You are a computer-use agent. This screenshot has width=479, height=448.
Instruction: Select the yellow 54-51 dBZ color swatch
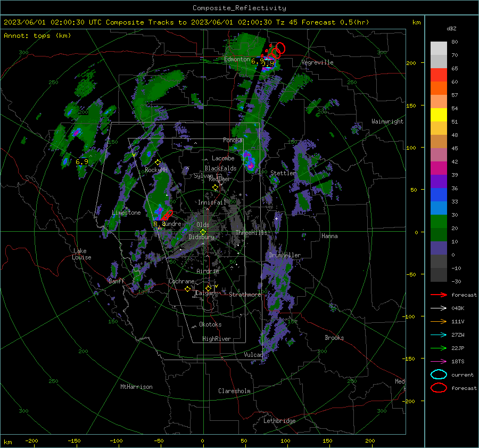pos(439,115)
